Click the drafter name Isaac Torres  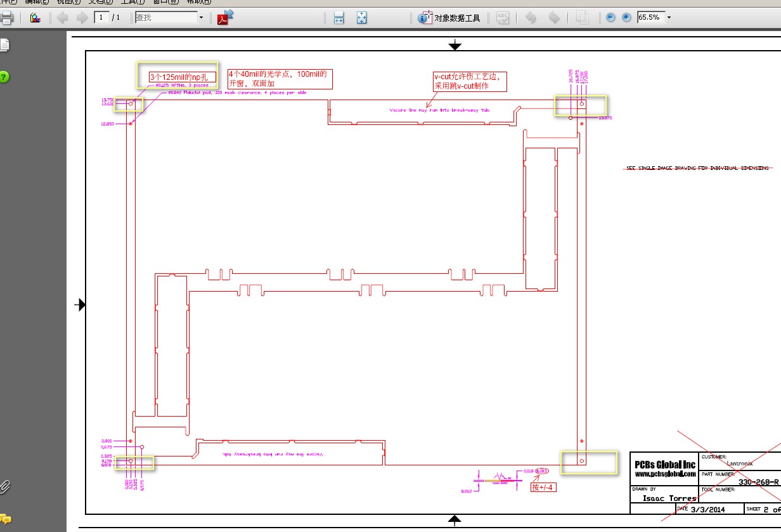point(669,498)
